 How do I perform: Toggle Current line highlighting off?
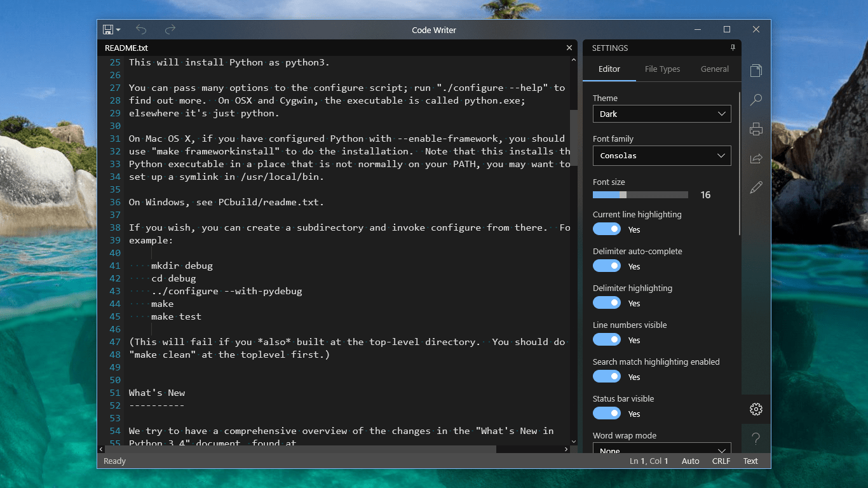pyautogui.click(x=607, y=229)
